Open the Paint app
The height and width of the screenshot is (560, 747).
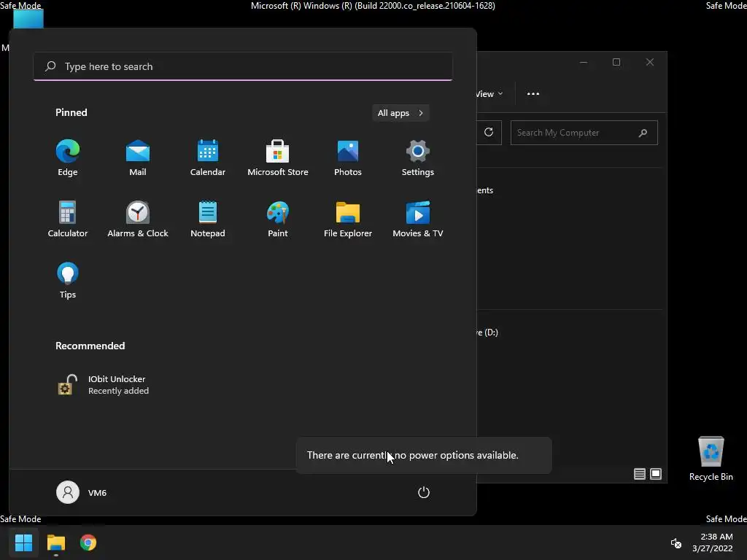pyautogui.click(x=278, y=219)
